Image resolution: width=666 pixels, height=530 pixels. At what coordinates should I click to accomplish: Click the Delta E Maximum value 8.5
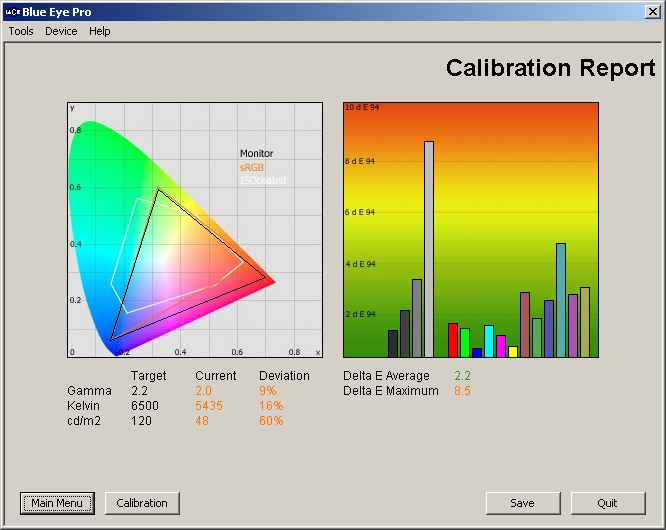pyautogui.click(x=462, y=391)
